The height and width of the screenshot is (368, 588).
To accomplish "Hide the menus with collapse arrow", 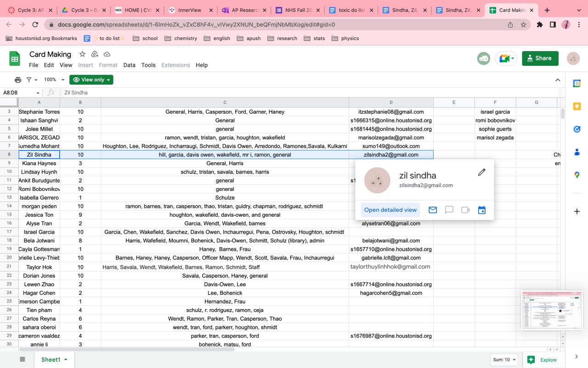I will pos(558,80).
